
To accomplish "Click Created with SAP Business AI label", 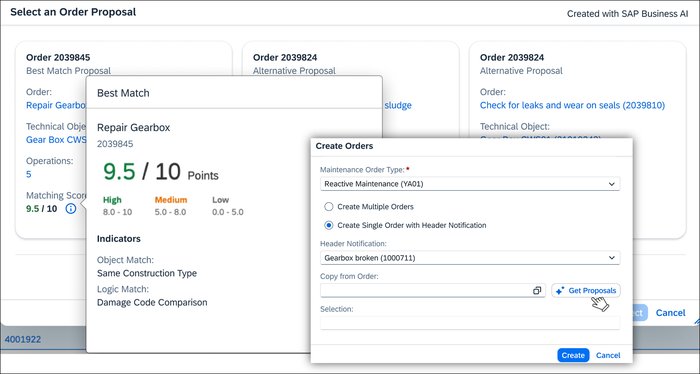I will [x=627, y=13].
